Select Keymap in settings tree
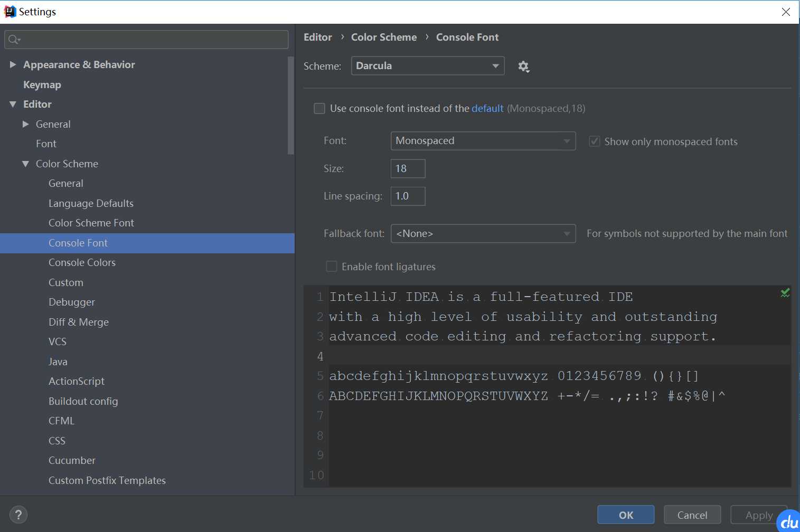This screenshot has height=532, width=800. coord(42,84)
